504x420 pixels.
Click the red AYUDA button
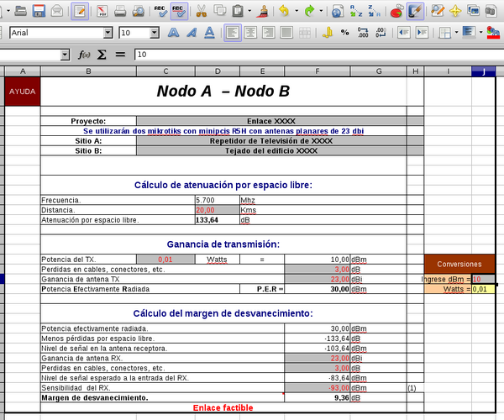(23, 92)
